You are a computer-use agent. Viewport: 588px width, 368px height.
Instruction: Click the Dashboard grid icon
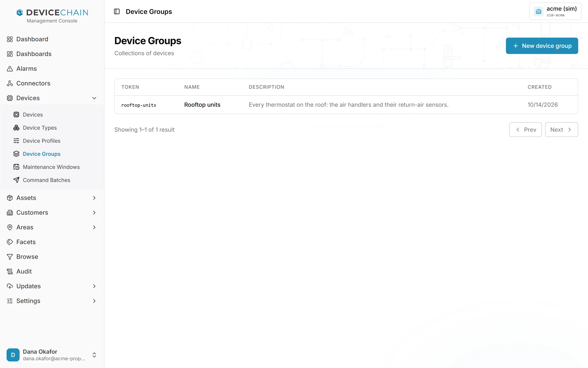pyautogui.click(x=10, y=39)
